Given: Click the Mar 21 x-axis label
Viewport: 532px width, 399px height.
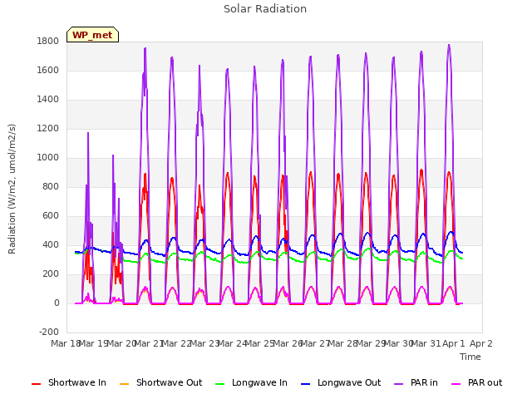Looking at the screenshot, I should tap(149, 343).
